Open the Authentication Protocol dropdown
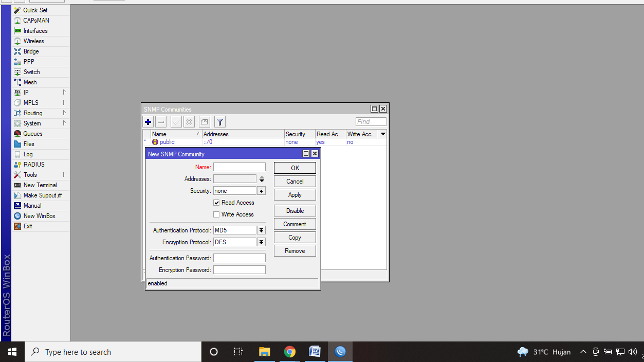 coord(261,230)
